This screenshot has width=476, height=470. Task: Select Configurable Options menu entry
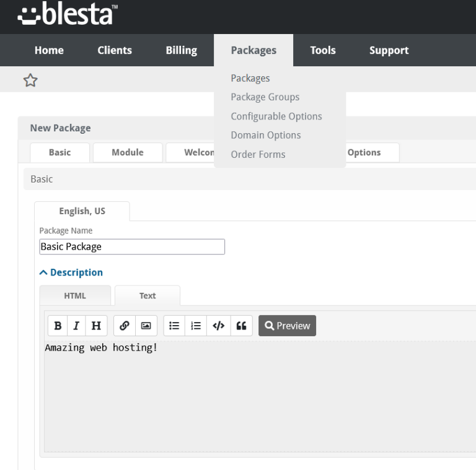point(276,116)
